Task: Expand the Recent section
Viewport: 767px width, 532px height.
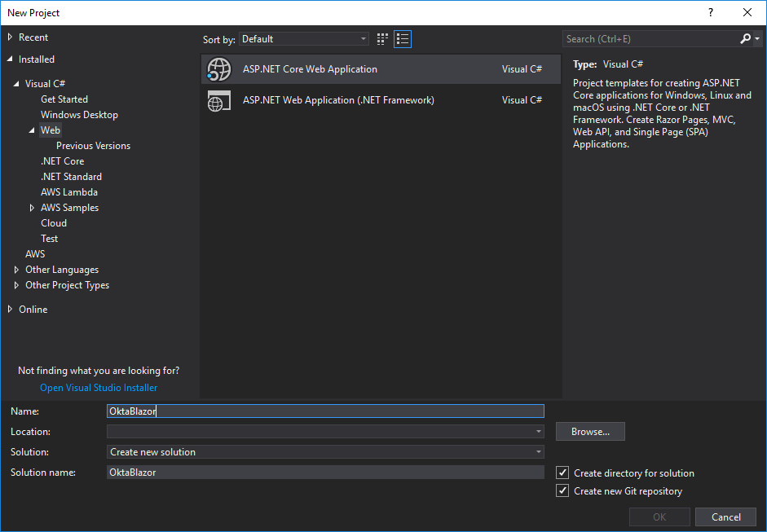Action: 11,37
